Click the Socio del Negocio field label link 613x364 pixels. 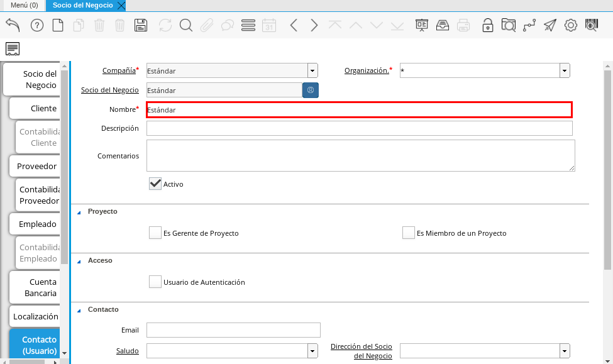coord(109,90)
